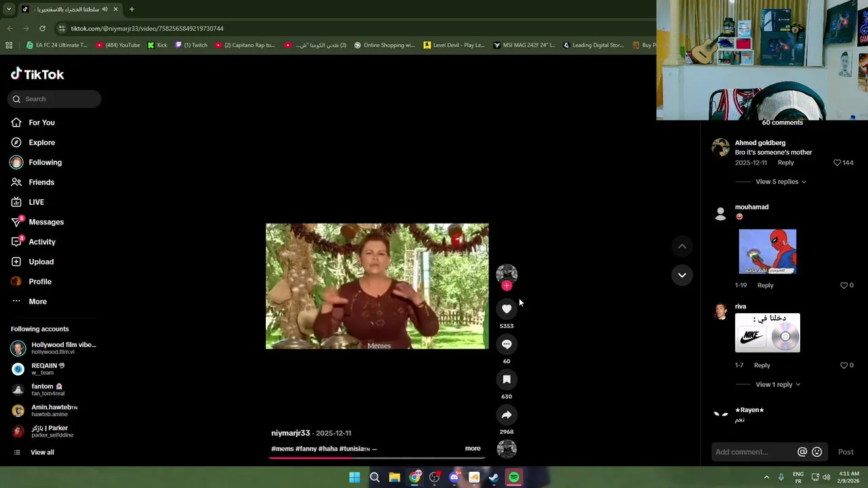This screenshot has height=488, width=868.
Task: Open the Level Devil bookmark
Action: (x=454, y=45)
